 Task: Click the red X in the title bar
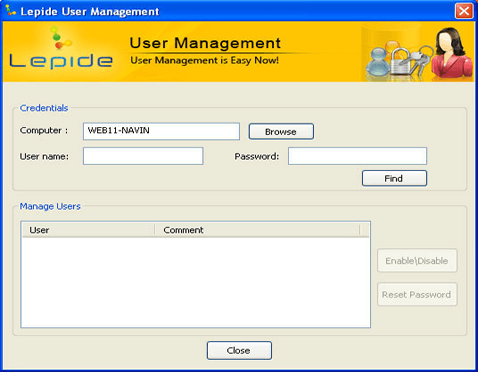[x=464, y=11]
